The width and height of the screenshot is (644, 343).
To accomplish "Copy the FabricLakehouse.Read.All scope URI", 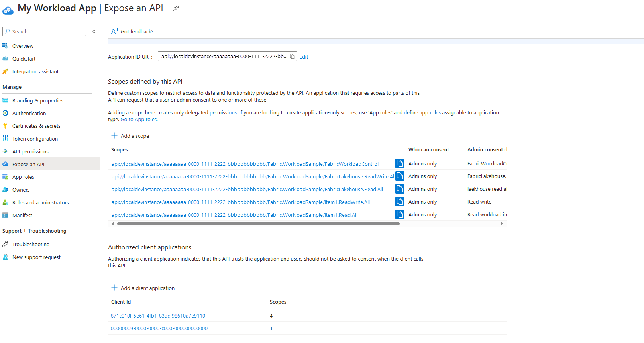I will pos(400,189).
